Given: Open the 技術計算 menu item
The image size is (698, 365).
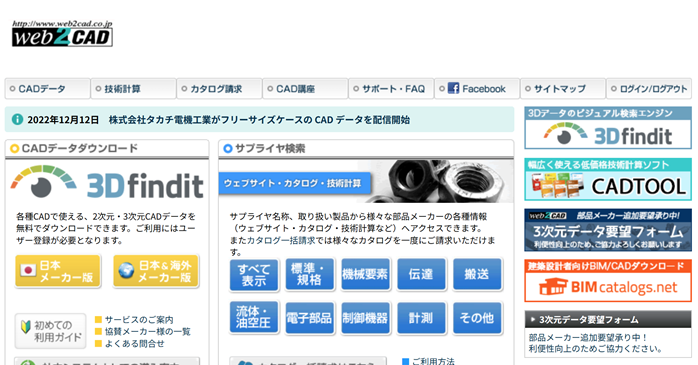Looking at the screenshot, I should pyautogui.click(x=134, y=89).
